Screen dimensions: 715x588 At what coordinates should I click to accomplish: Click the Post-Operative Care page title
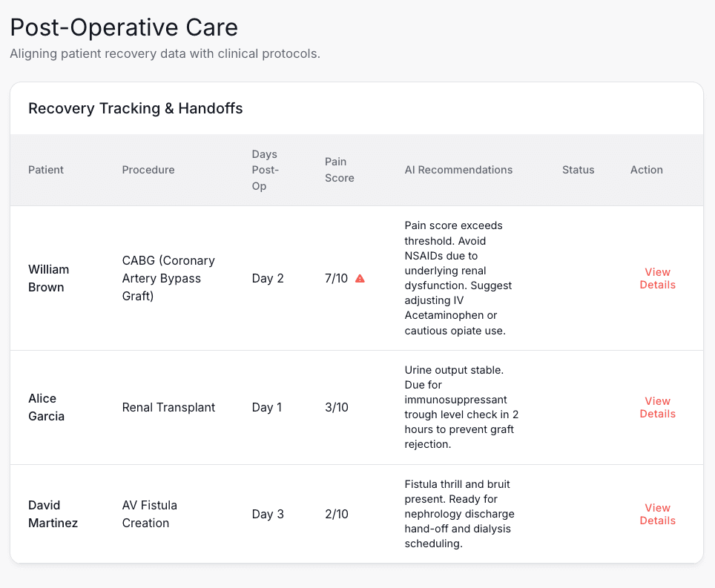pyautogui.click(x=124, y=27)
